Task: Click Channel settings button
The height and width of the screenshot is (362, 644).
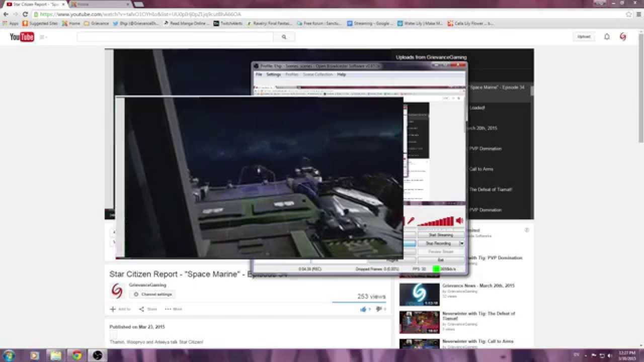Action: point(153,294)
